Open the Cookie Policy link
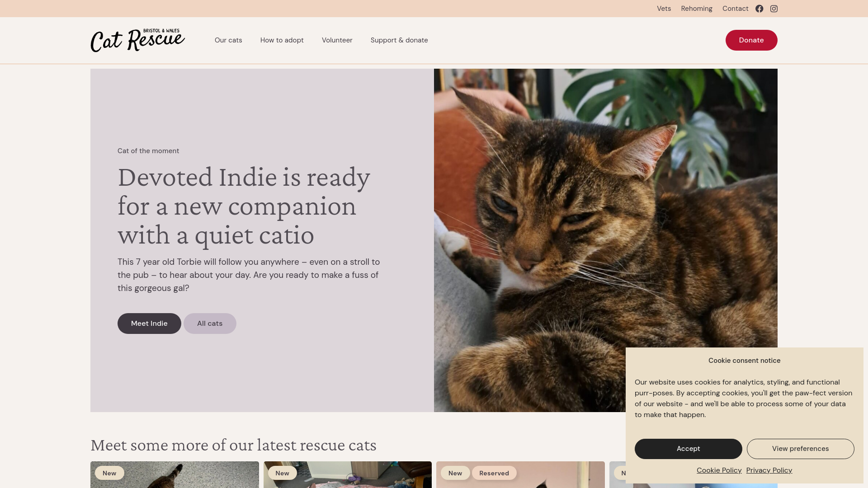868x488 pixels. pos(719,470)
